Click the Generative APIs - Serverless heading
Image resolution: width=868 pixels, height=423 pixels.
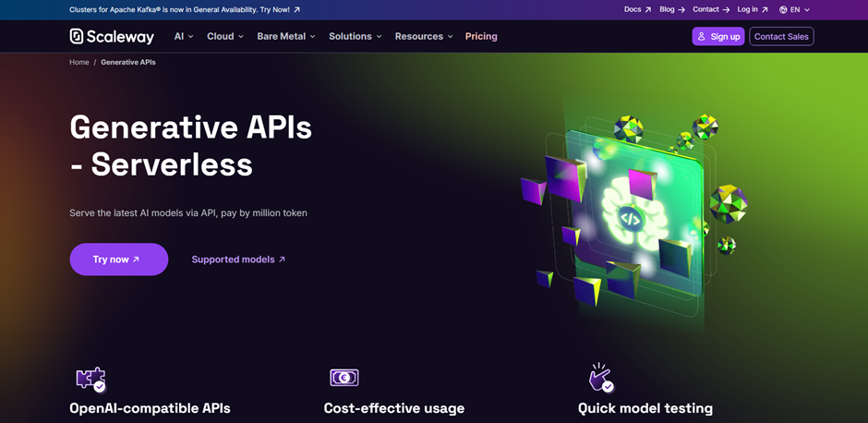pos(191,146)
